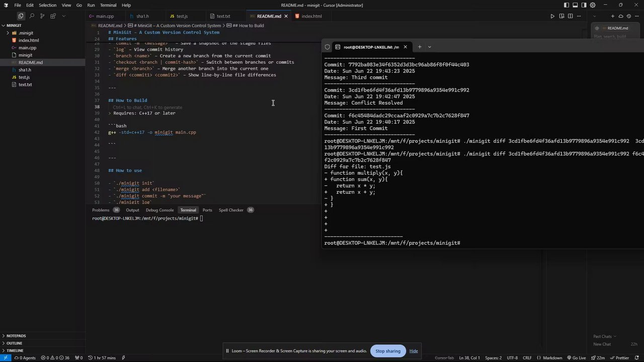Switch to the sha1.h editor tab

pos(142,16)
